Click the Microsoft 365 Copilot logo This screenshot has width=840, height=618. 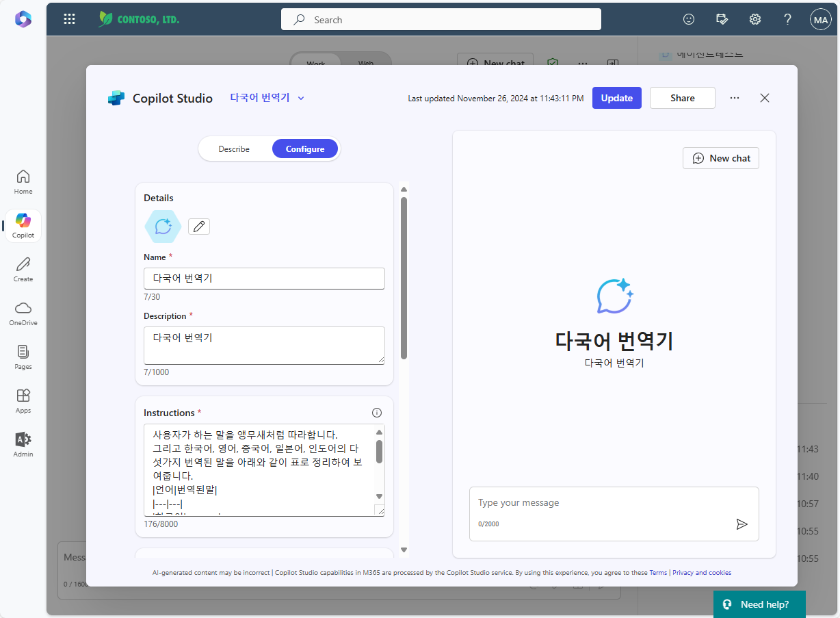coord(23,19)
